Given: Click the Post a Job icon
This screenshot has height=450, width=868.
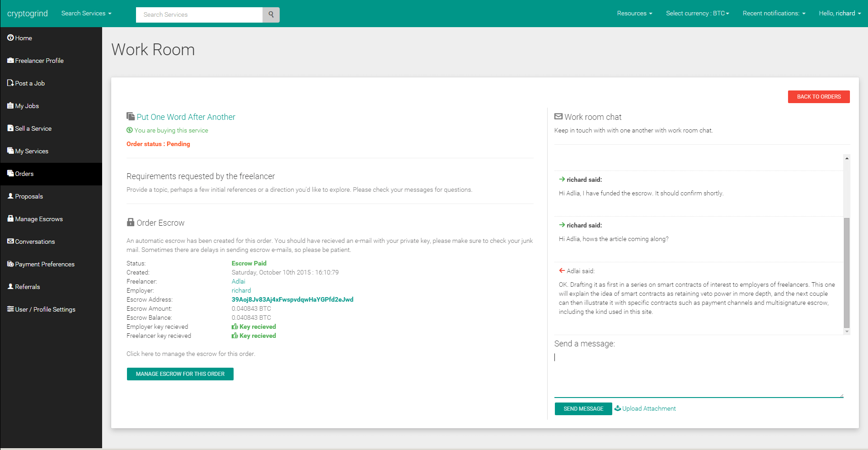Looking at the screenshot, I should click(10, 83).
